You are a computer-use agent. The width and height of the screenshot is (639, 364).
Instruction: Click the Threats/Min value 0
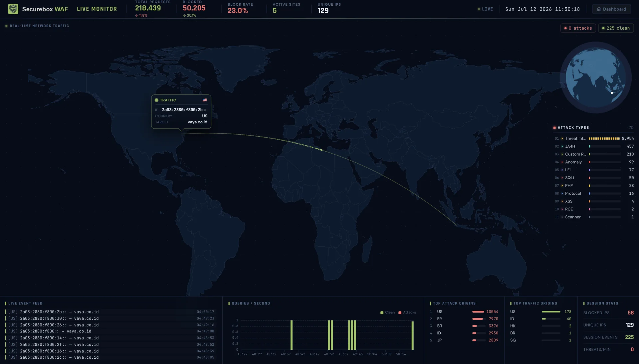(632, 349)
